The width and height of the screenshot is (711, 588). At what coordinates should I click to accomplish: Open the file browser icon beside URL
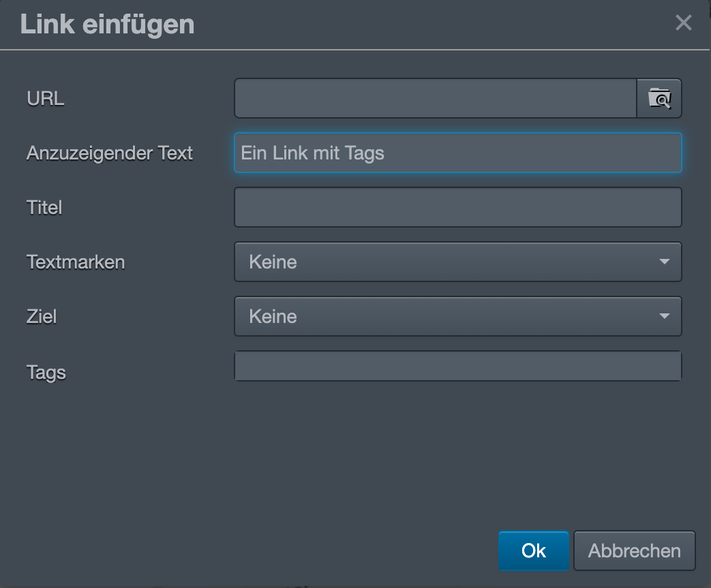[x=659, y=98]
